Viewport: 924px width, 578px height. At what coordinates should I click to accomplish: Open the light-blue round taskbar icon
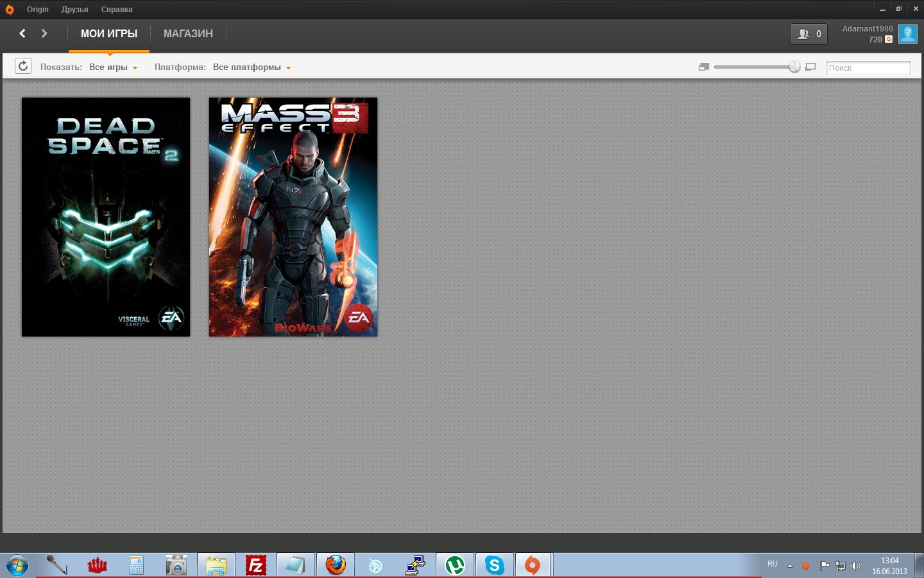point(375,565)
